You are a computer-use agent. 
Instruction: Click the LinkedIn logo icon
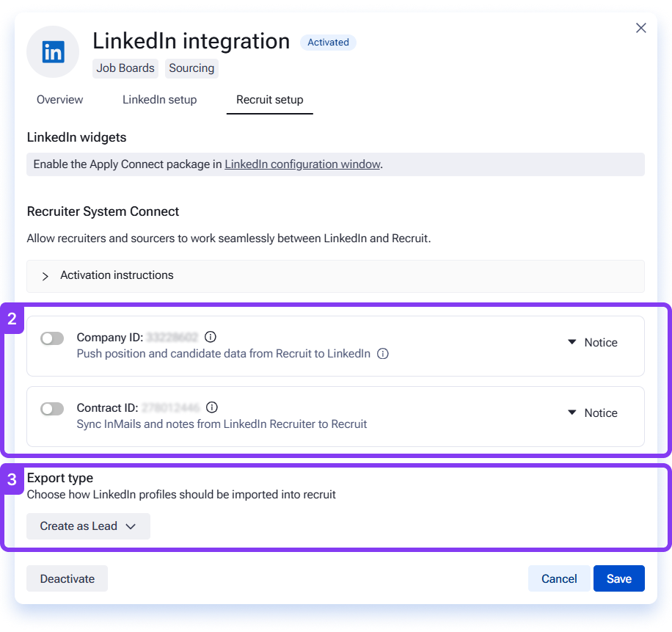click(53, 52)
